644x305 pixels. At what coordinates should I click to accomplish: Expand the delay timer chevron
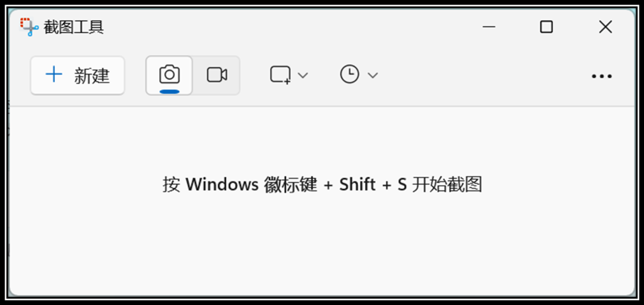tap(373, 75)
